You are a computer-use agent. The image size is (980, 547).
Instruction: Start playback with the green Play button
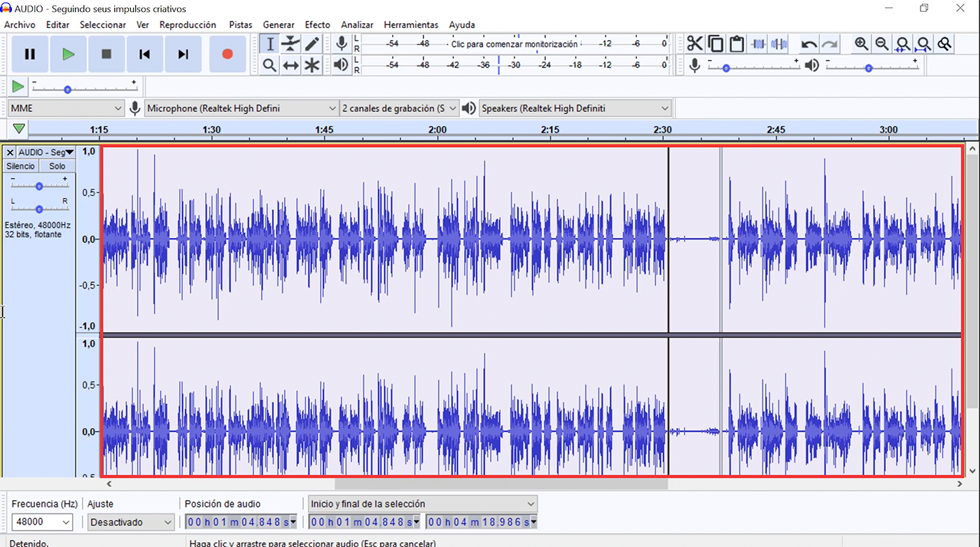click(x=68, y=54)
